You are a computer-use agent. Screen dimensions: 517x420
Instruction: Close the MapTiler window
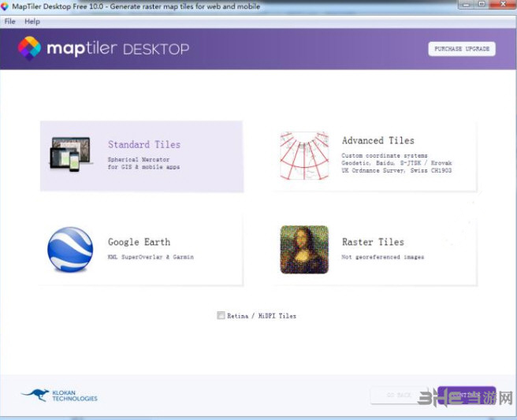[503, 4]
